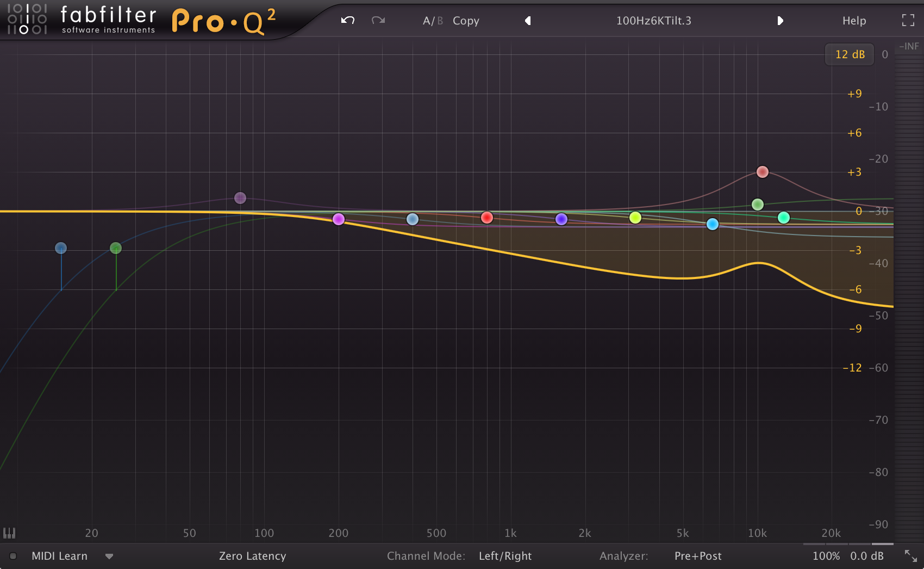The image size is (924, 569).
Task: Click the -INF meter peak readout
Action: [909, 46]
